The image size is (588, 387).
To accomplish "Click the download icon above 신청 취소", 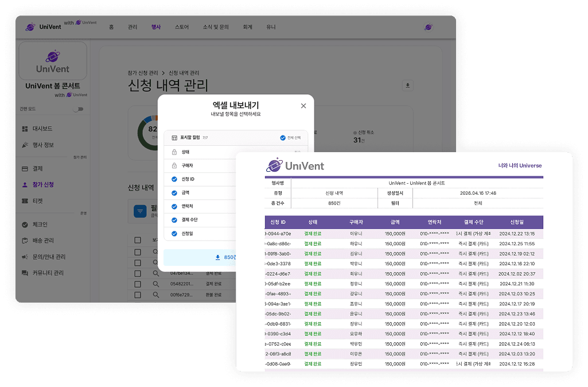I will pos(407,85).
